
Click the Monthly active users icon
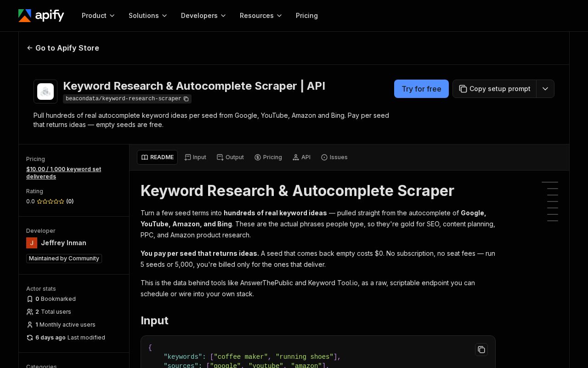coord(30,325)
